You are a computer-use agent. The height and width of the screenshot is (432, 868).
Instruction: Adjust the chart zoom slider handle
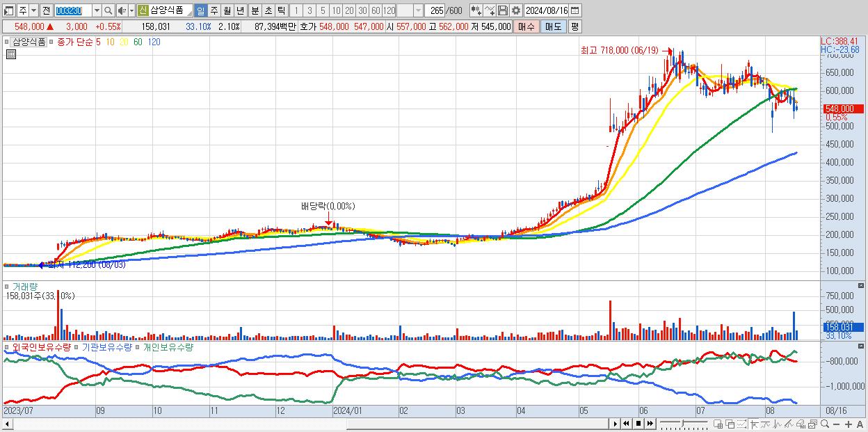[682, 422]
